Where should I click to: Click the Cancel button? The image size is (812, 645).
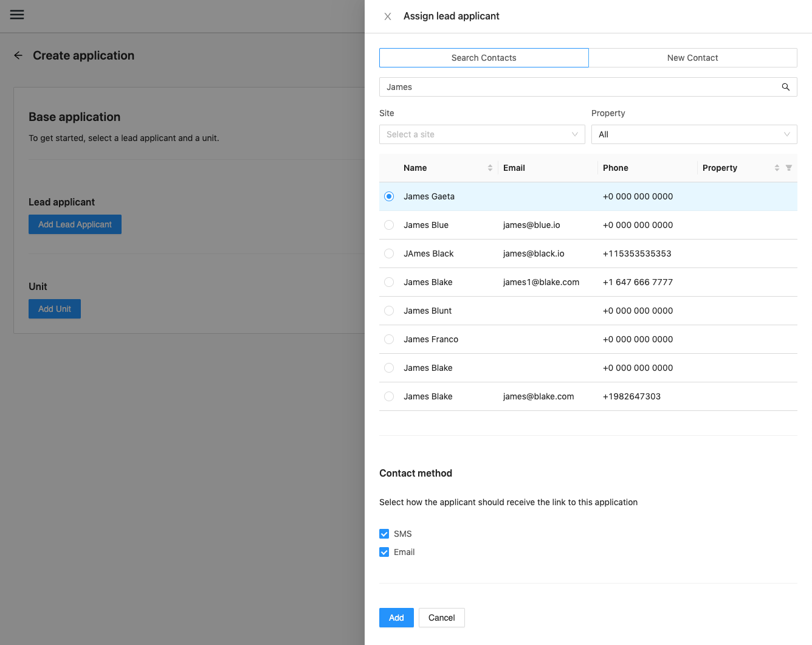click(442, 618)
